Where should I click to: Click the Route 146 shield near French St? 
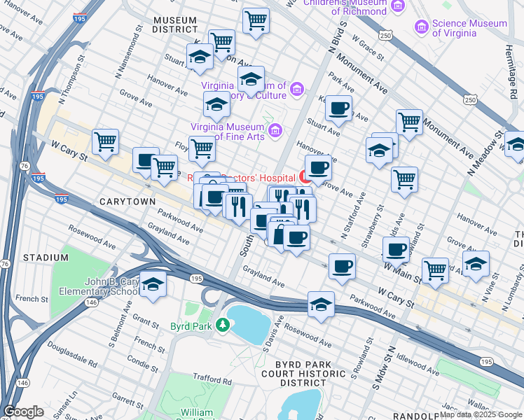(91, 302)
